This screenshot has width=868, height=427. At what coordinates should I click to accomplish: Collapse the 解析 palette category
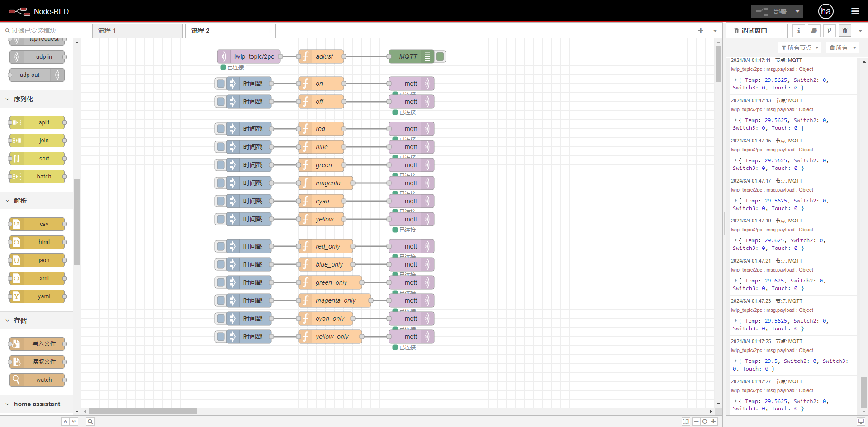click(37, 201)
